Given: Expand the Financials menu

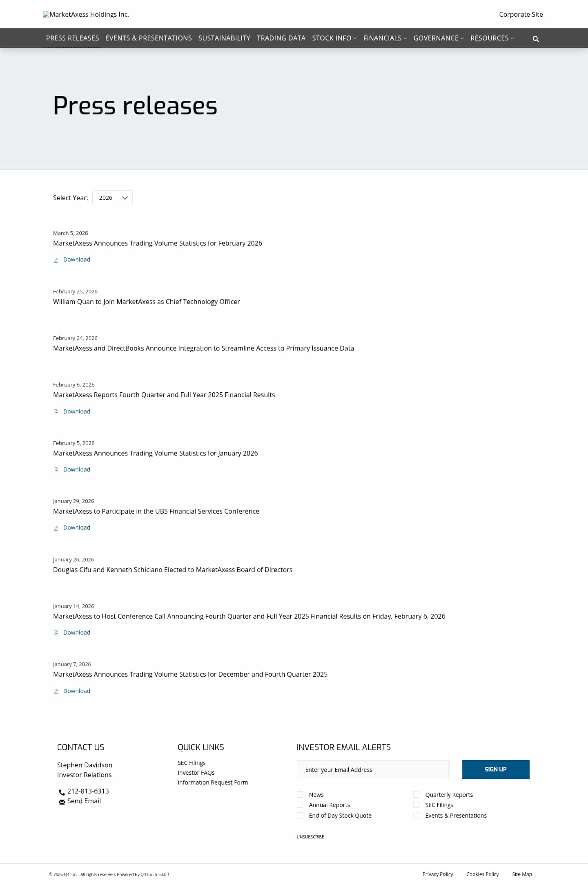Looking at the screenshot, I should pyautogui.click(x=385, y=38).
